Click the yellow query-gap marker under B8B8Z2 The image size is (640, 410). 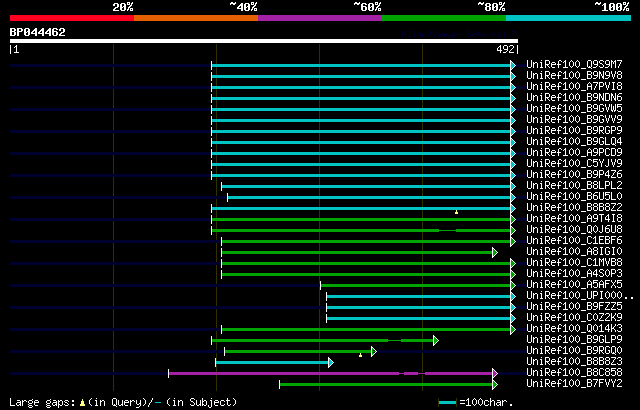(456, 212)
